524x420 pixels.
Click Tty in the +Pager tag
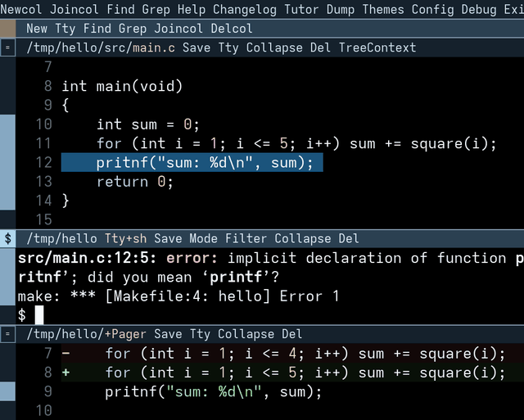pos(200,334)
